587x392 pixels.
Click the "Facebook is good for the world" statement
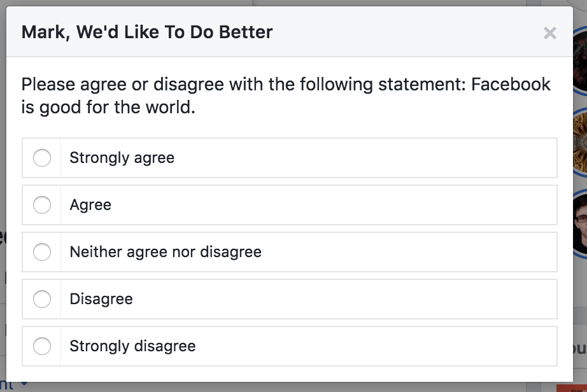(286, 95)
